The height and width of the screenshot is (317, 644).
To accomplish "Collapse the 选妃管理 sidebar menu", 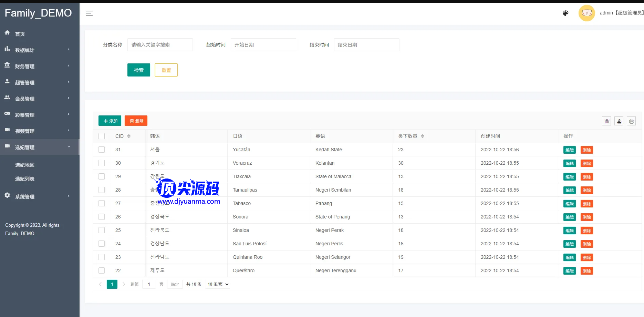I will [x=38, y=147].
